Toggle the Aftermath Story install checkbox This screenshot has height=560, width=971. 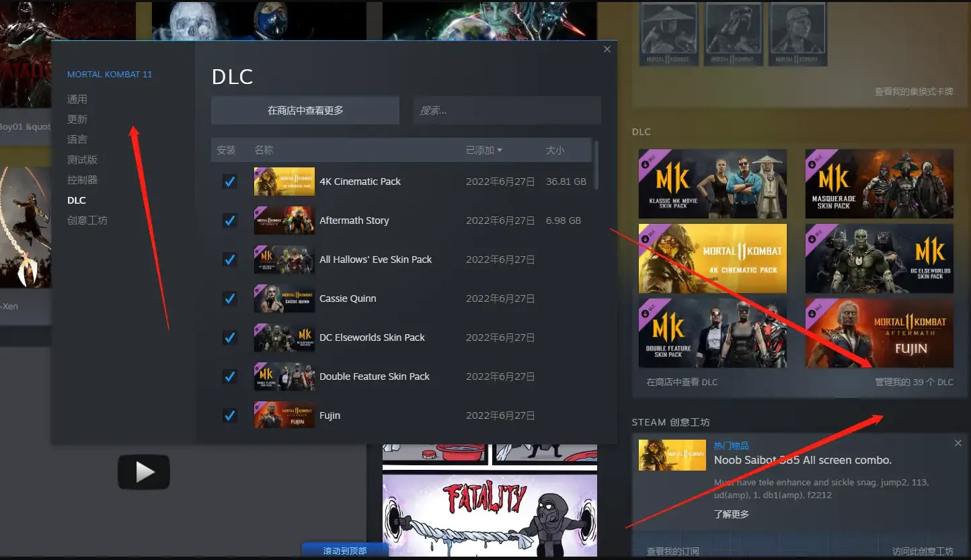[230, 221]
